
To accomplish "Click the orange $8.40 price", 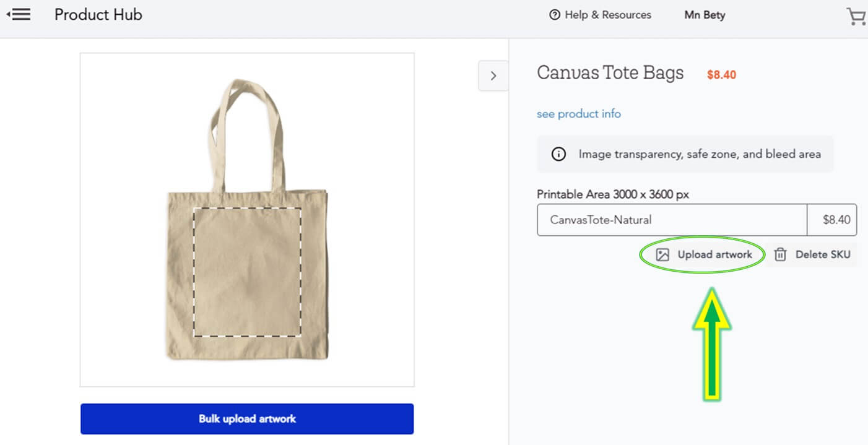I will click(x=721, y=75).
